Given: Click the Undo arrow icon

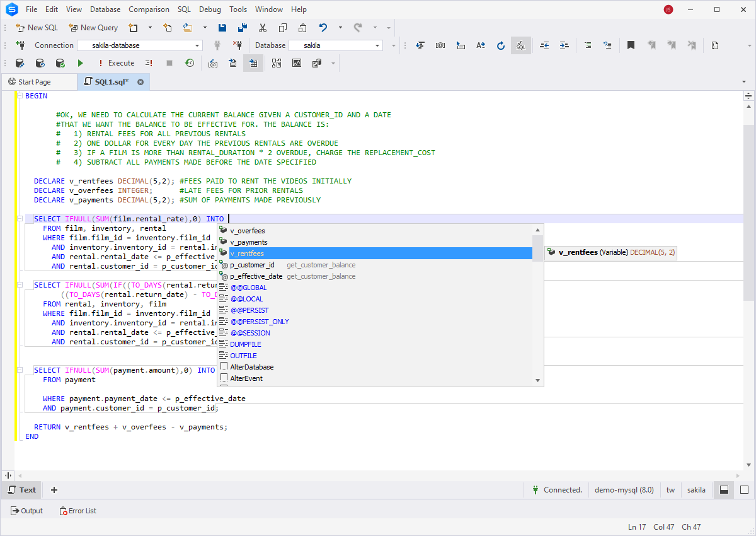Looking at the screenshot, I should point(323,28).
